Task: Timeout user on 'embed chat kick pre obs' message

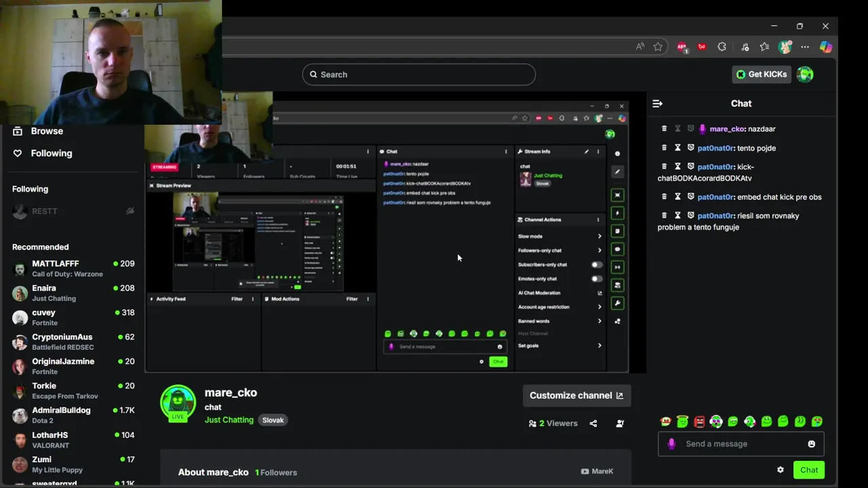Action: click(677, 197)
